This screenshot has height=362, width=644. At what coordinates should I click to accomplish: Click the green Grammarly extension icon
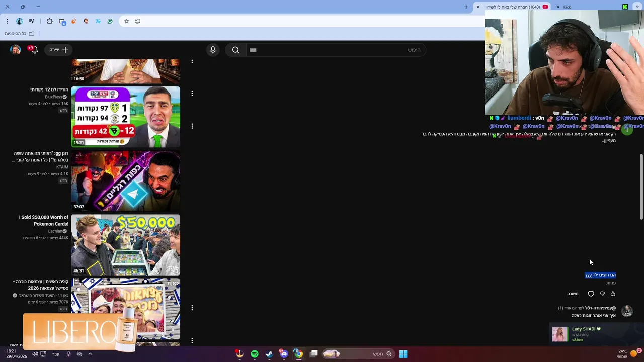110,21
